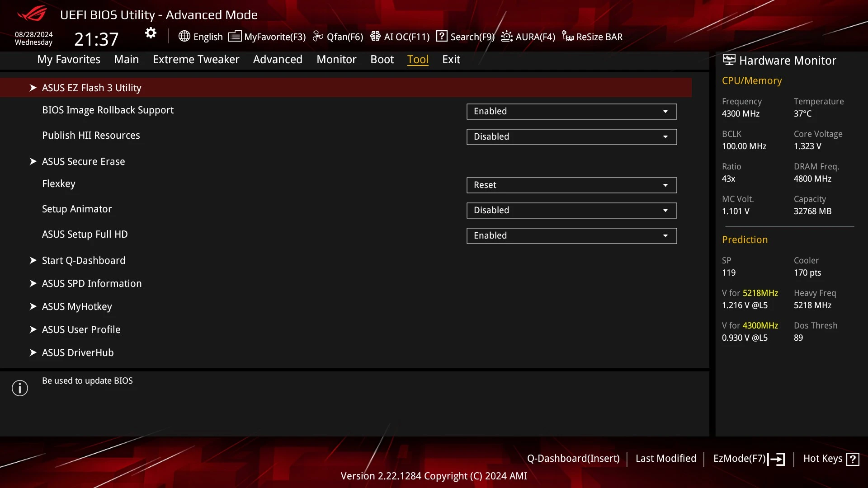Open Publish HII Resources dropdown
Image resolution: width=868 pixels, height=488 pixels.
click(571, 137)
